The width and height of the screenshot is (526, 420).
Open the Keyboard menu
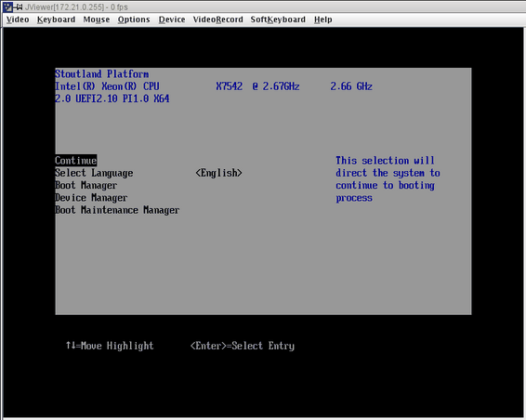coord(56,20)
